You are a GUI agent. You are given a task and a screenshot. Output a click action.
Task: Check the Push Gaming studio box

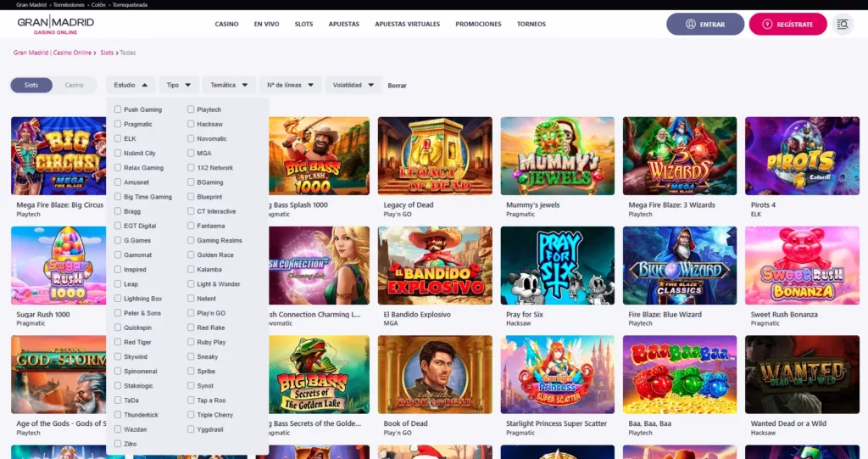pos(117,109)
